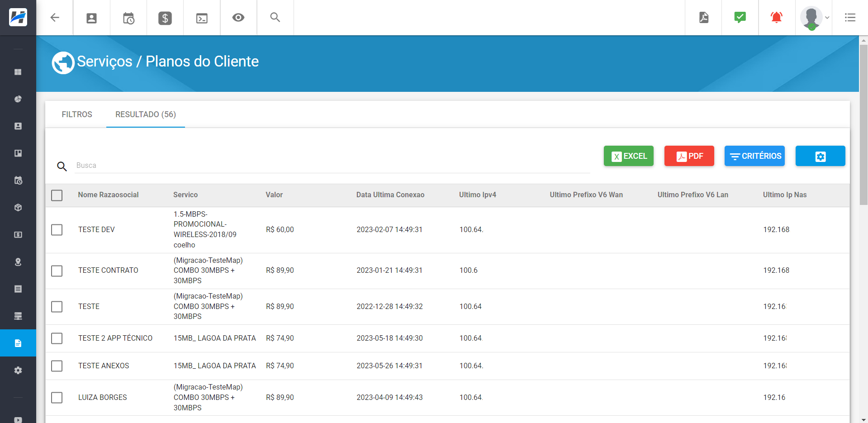
Task: Open the dashboard grid icon in sidebar
Action: (18, 72)
